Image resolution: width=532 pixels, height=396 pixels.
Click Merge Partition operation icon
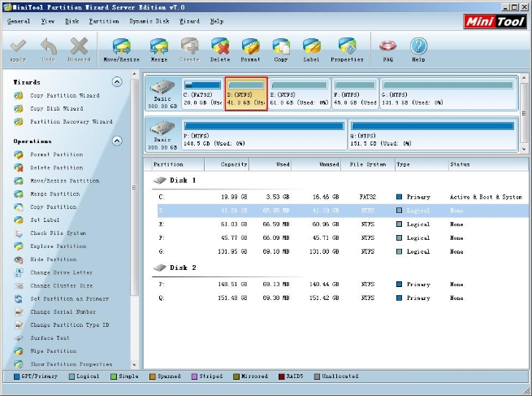coord(19,194)
